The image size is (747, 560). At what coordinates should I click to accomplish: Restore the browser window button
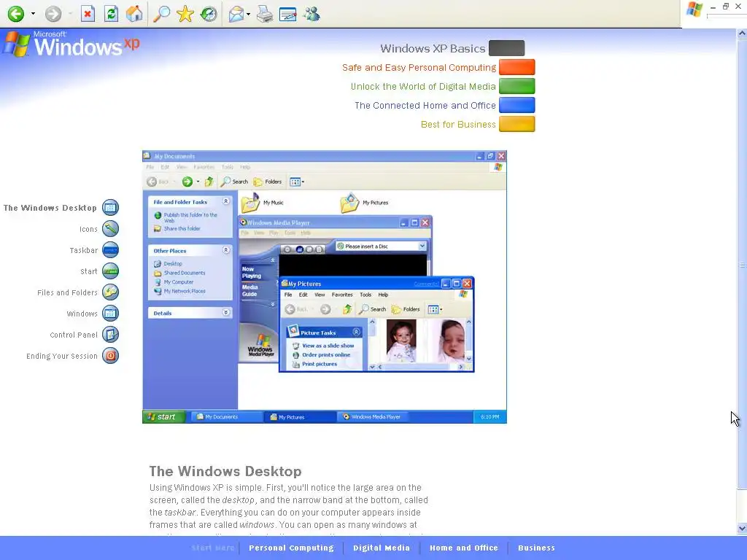coord(726,6)
